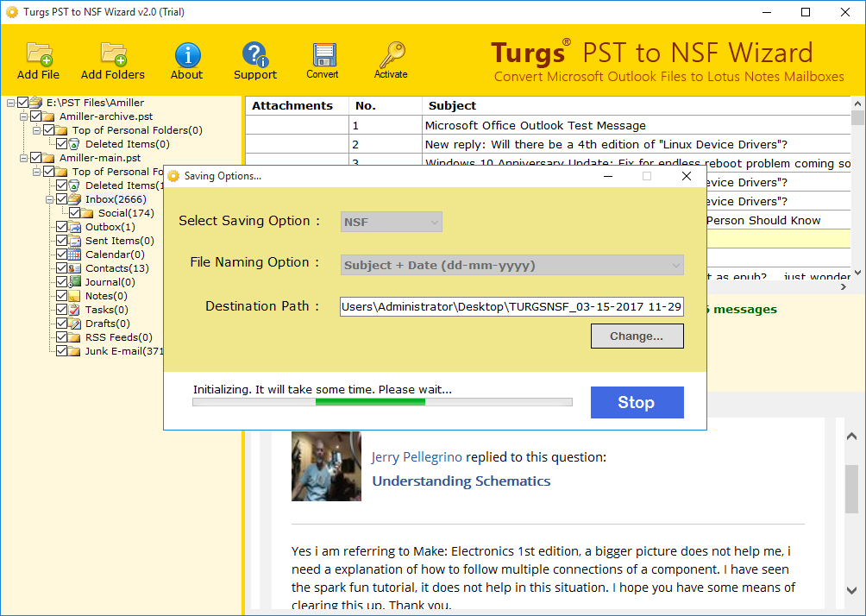Click the Calendar folder icon in tree
This screenshot has width=866, height=616.
[x=74, y=255]
